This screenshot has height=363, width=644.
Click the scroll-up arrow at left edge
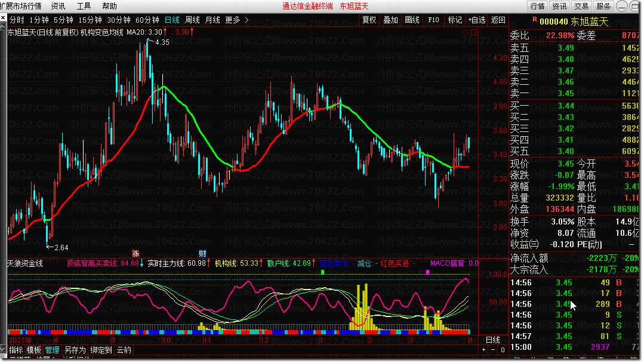(x=3, y=27)
